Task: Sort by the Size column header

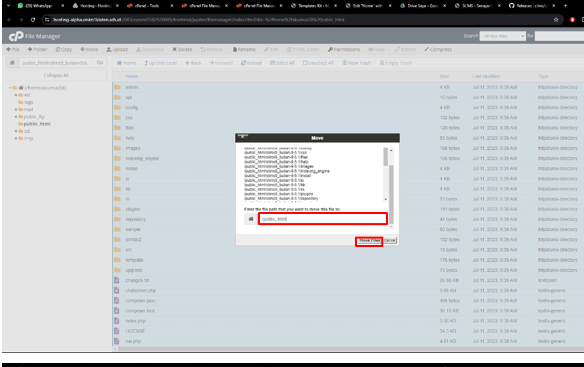Action: [x=444, y=76]
